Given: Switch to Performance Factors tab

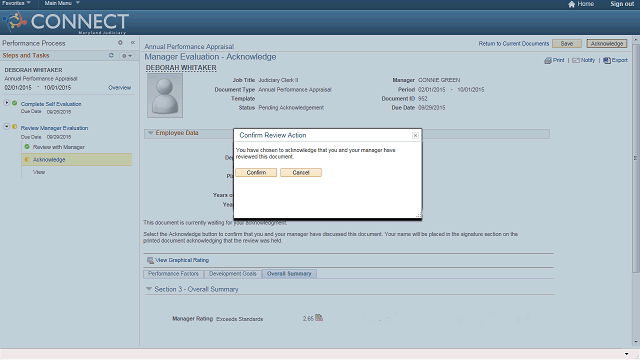Looking at the screenshot, I should pos(173,274).
